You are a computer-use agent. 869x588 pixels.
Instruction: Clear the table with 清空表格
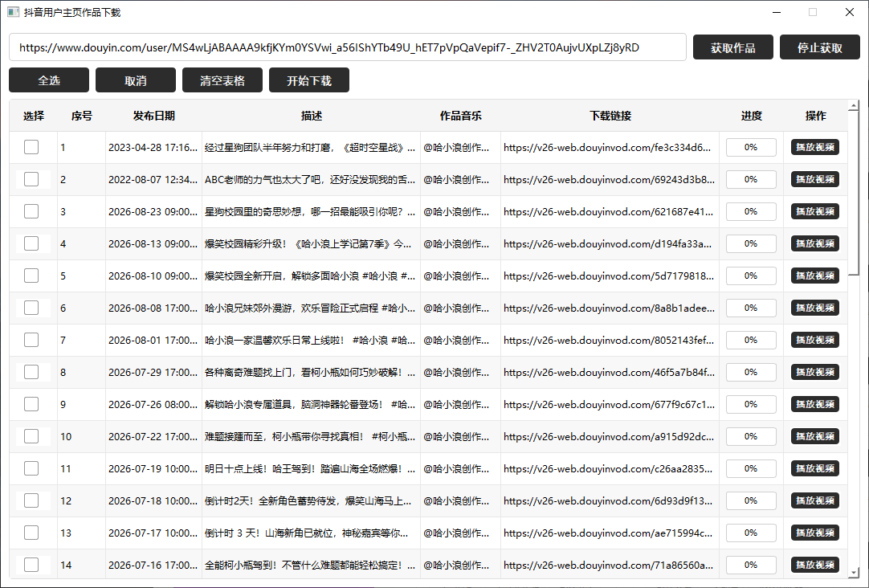click(222, 80)
